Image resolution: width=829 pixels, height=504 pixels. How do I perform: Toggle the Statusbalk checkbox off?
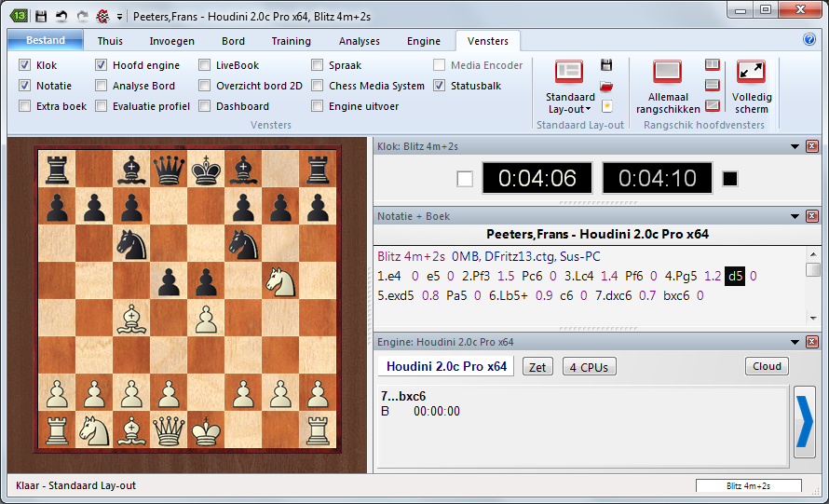(440, 86)
